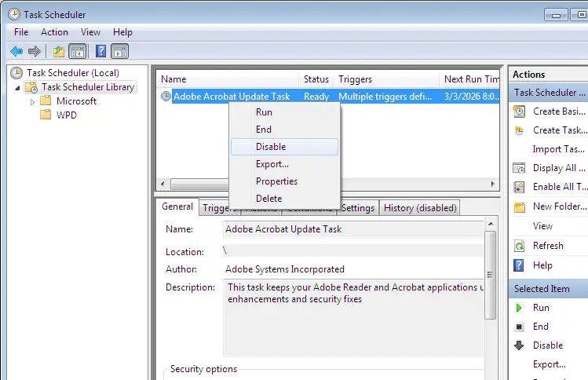
Task: Click the Display All Running Tasks icon
Action: tap(519, 168)
